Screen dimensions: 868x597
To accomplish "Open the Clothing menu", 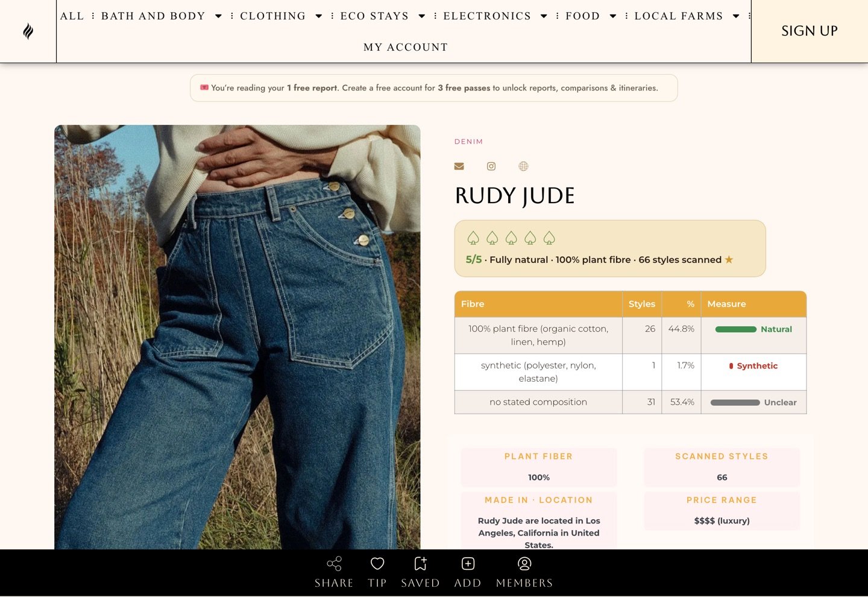I will [x=273, y=16].
